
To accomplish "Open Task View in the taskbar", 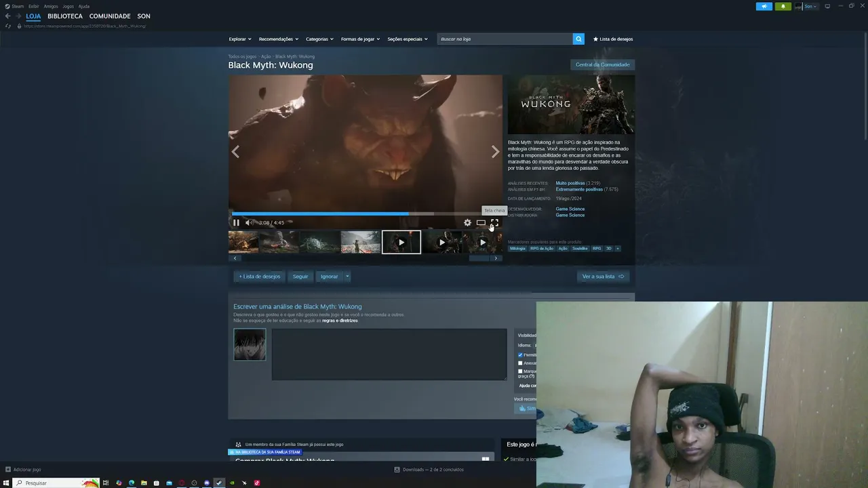I will (106, 483).
